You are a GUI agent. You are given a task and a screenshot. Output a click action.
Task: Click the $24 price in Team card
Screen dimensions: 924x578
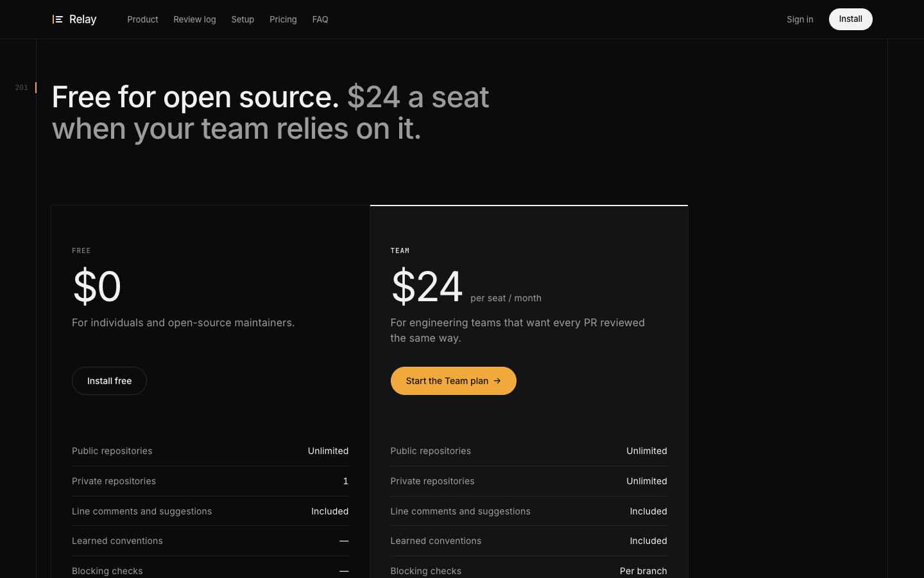(427, 286)
